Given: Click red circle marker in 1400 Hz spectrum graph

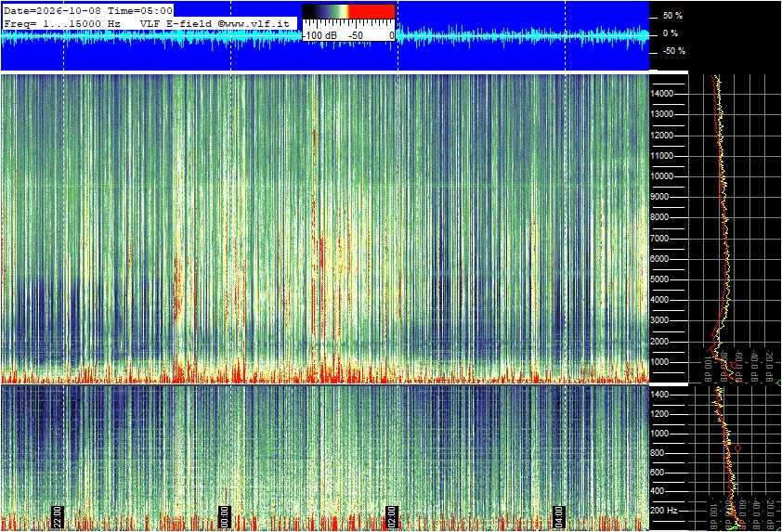Looking at the screenshot, I should click(738, 448).
